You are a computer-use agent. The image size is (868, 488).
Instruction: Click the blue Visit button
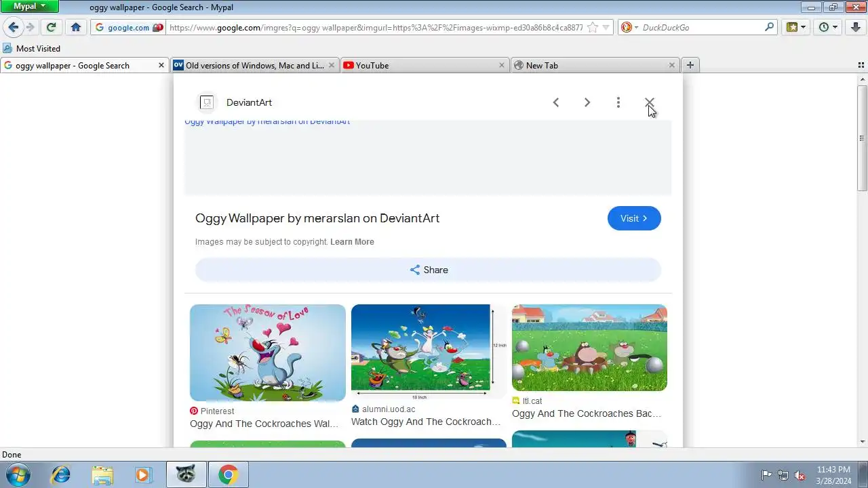click(x=634, y=218)
